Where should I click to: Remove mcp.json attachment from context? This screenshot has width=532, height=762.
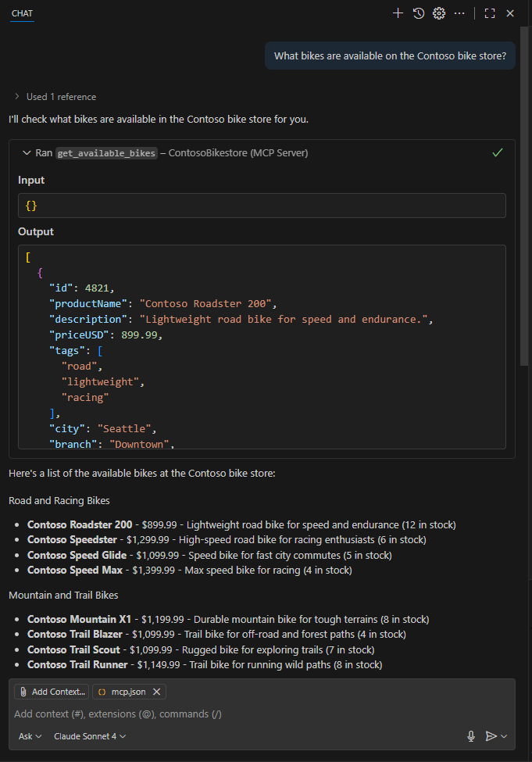pos(156,692)
